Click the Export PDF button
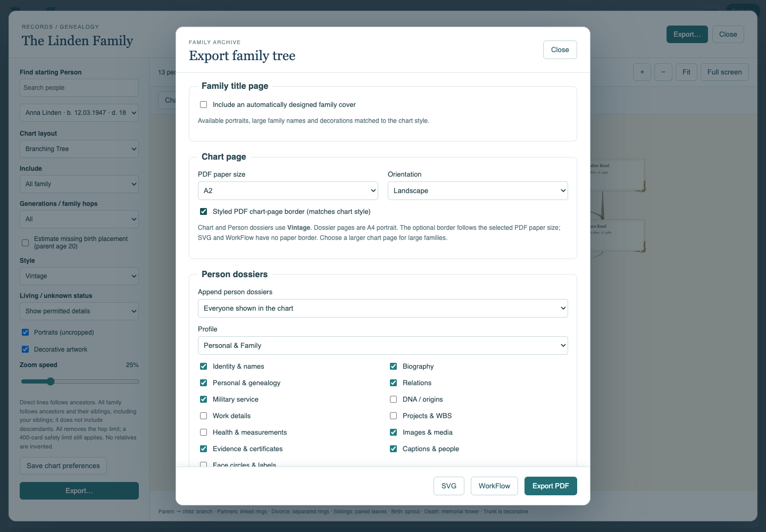Viewport: 766px width, 532px height. [551, 486]
